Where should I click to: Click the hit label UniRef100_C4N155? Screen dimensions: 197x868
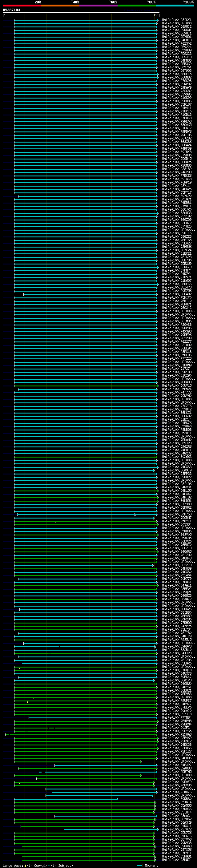177,491
